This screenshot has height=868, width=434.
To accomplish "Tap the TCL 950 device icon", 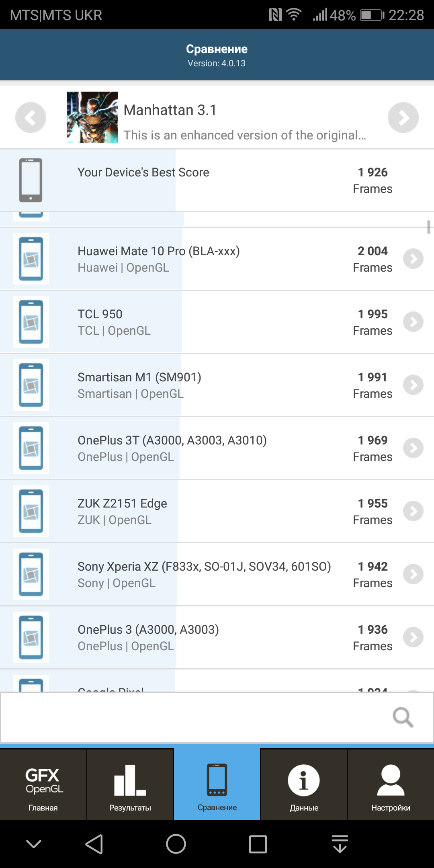I will tap(31, 322).
